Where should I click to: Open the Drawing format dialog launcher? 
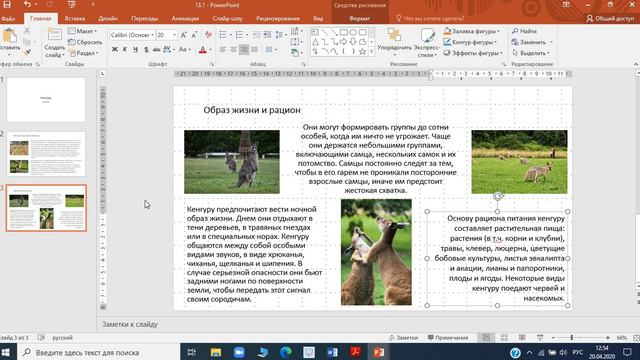(504, 64)
